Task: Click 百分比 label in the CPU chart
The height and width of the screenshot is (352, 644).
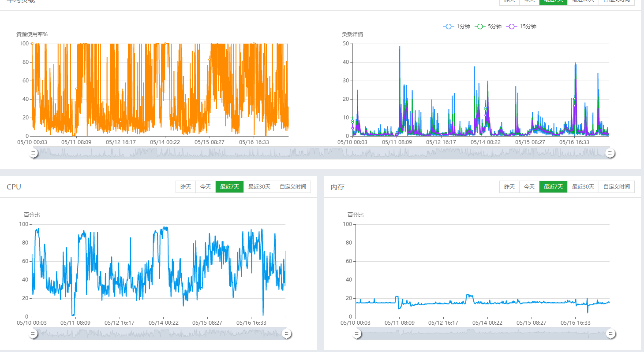Action: [32, 215]
